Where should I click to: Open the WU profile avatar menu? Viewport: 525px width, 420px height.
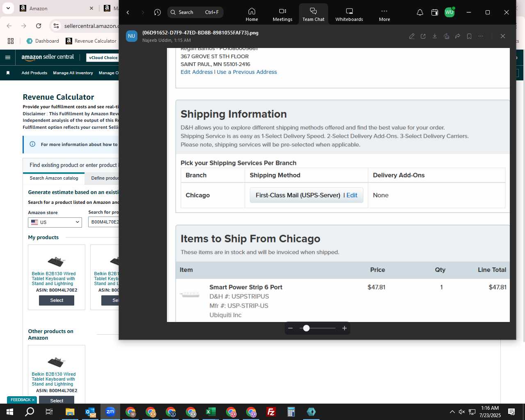[450, 12]
